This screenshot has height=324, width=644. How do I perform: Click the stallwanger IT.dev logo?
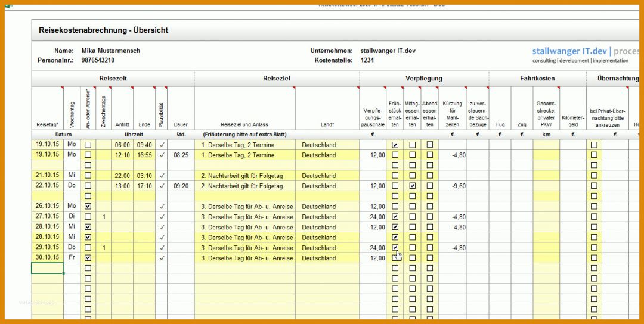[x=586, y=55]
